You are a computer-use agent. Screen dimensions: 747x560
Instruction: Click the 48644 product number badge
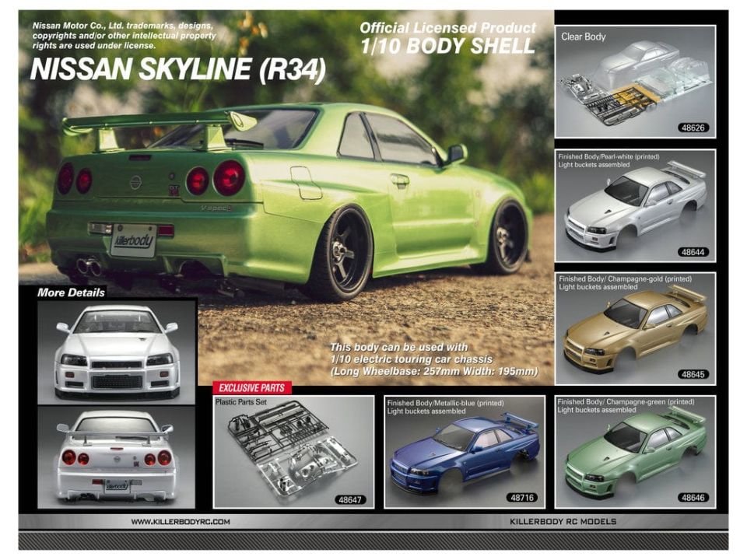693,252
